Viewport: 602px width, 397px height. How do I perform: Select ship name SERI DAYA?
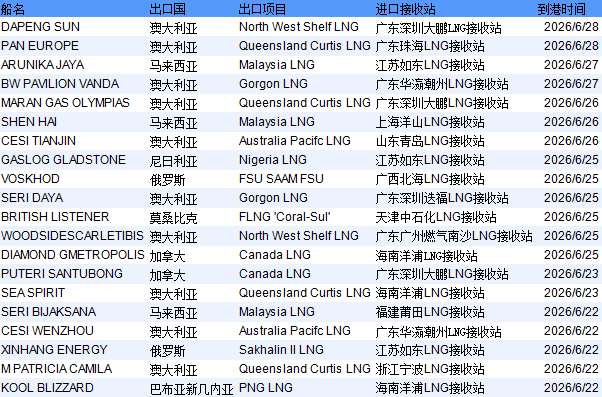(32, 198)
